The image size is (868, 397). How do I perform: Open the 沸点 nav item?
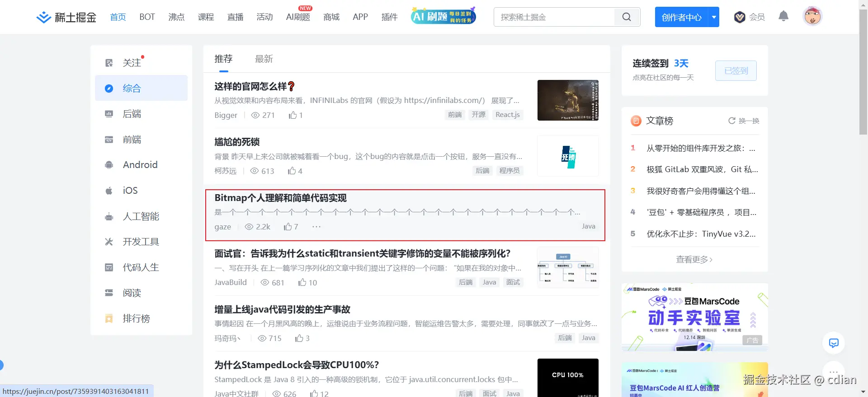pyautogui.click(x=176, y=17)
